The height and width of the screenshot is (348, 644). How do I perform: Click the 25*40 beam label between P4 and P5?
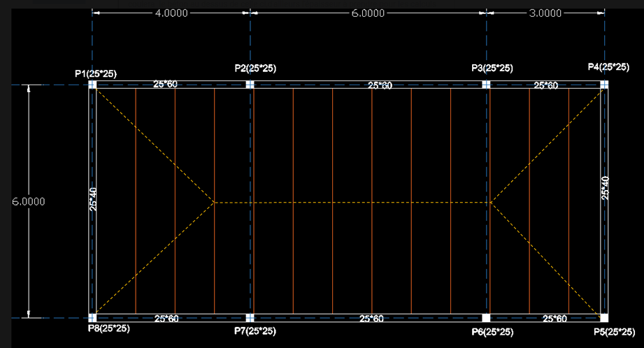[606, 189]
